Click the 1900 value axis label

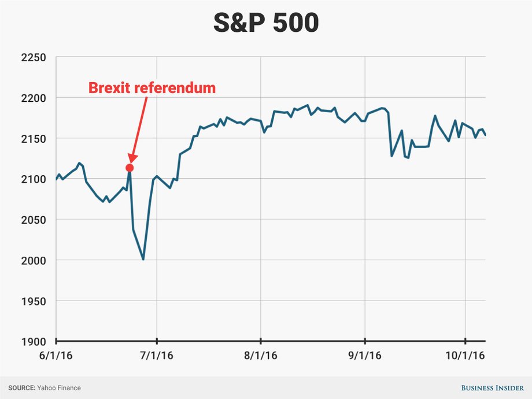tap(34, 342)
